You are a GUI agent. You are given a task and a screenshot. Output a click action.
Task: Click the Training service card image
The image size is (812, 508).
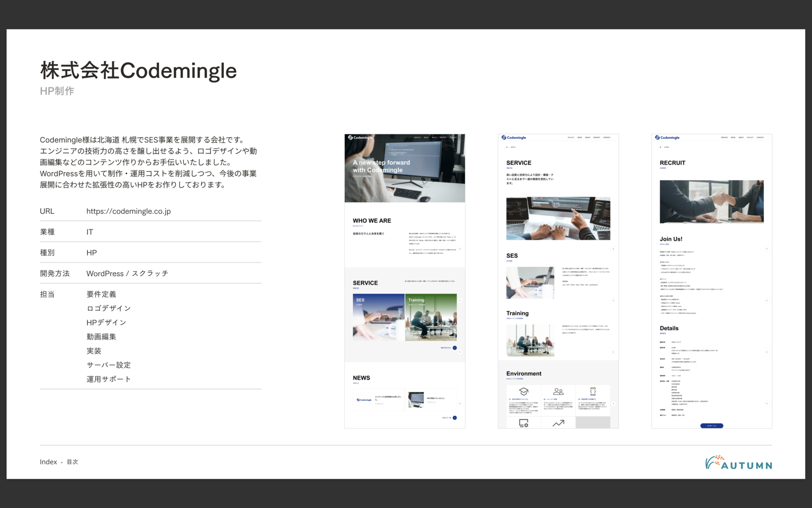tap(431, 317)
